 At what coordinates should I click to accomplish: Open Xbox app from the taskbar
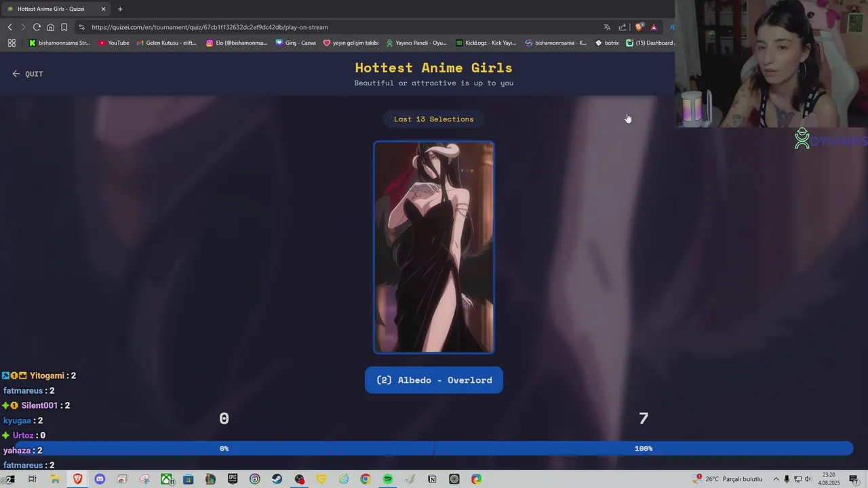tap(166, 479)
